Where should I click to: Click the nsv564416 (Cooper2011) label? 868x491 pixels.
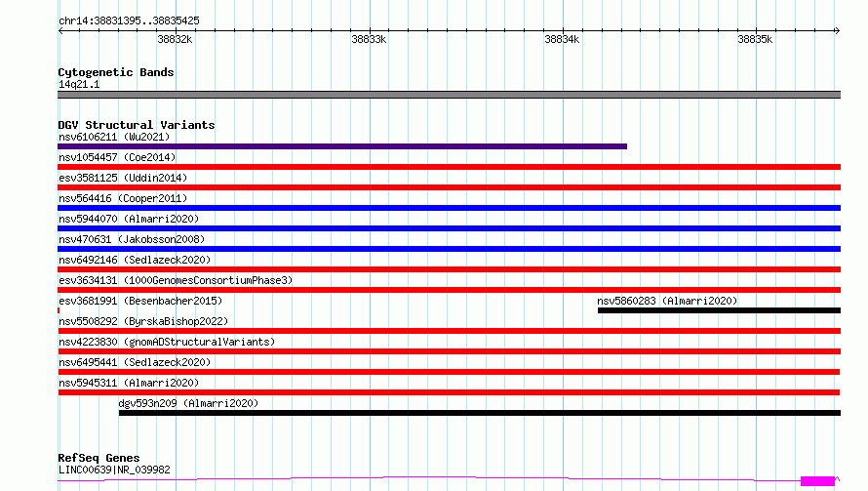(123, 198)
